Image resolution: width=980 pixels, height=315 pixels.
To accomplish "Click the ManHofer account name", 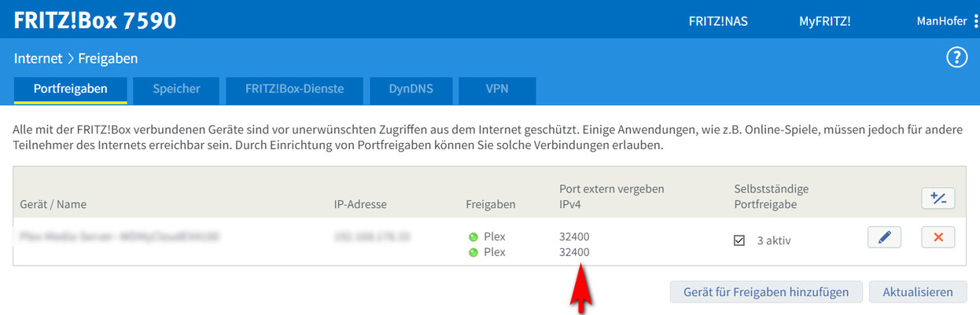I will point(942,22).
